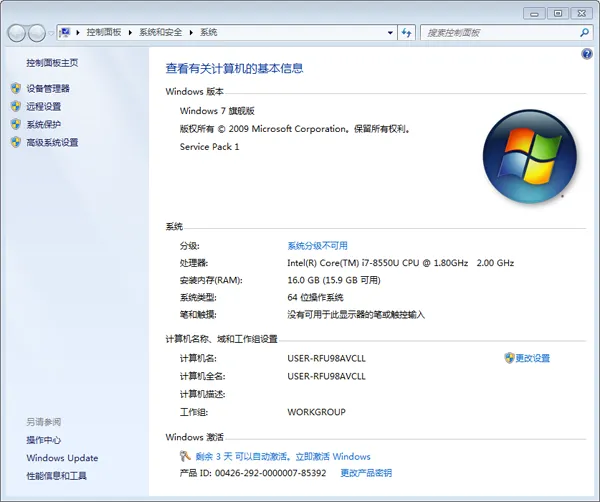Click the 64 位操作系统 value
The height and width of the screenshot is (502, 600).
pos(315,297)
